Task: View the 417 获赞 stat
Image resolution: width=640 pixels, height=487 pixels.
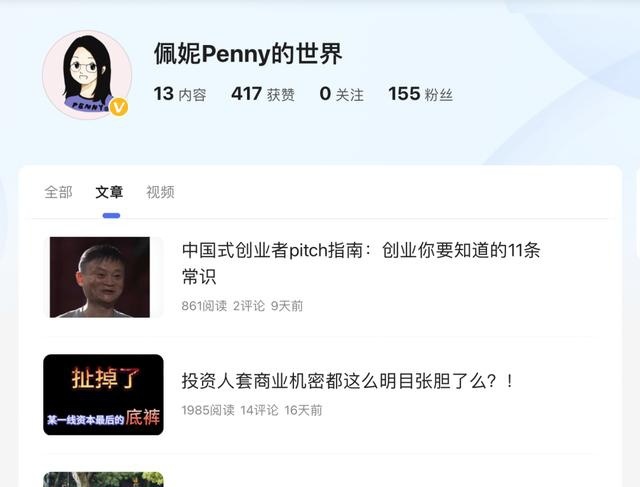Action: click(x=263, y=94)
